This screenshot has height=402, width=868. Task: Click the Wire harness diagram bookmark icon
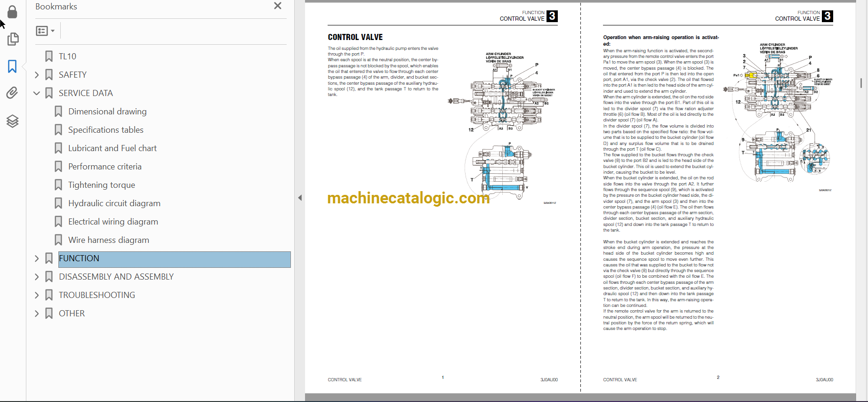point(58,240)
